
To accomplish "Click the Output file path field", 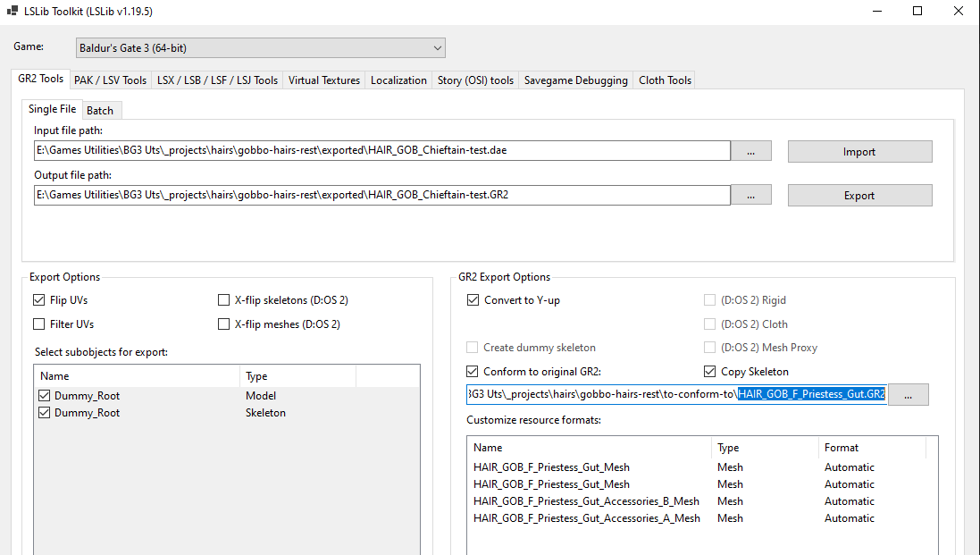I will tap(381, 195).
